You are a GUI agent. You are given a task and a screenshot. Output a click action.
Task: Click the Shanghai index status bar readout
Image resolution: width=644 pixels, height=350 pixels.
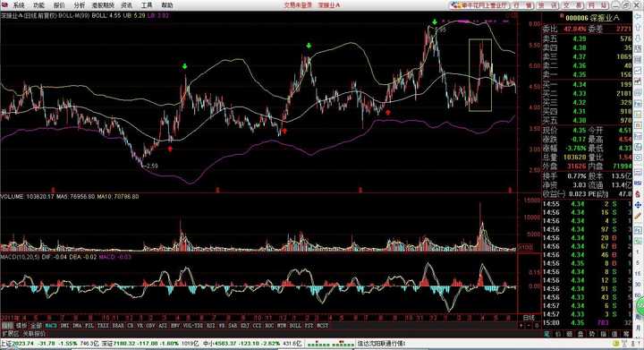(50, 344)
